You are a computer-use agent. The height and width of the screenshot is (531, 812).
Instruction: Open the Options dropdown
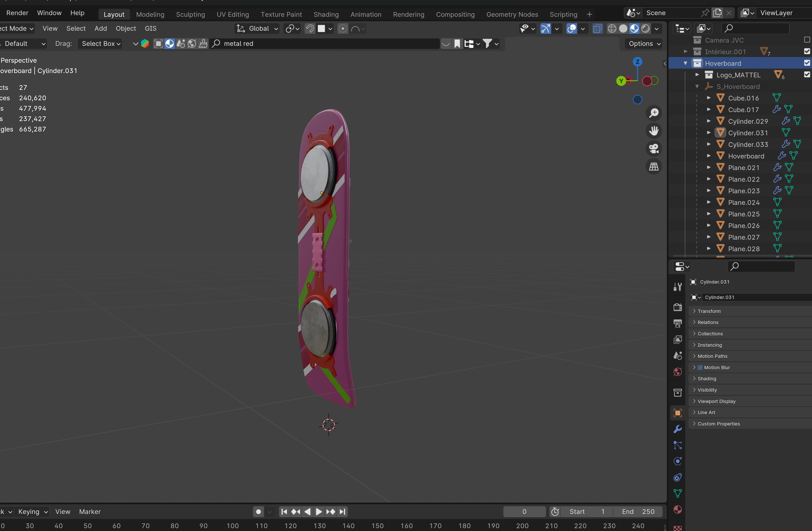coord(644,44)
